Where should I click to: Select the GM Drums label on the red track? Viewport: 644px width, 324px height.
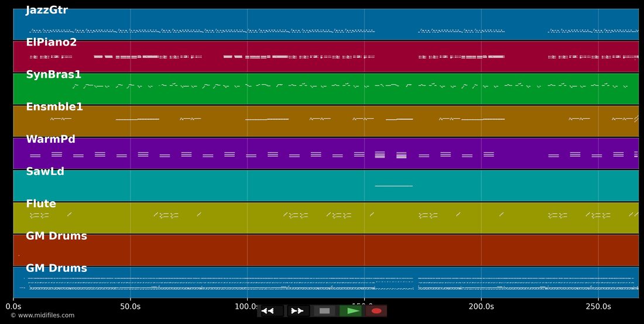pos(56,236)
